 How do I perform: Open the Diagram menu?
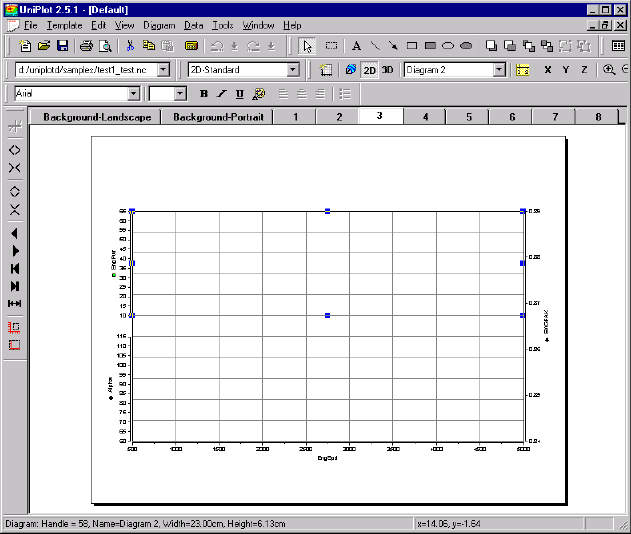coord(159,24)
